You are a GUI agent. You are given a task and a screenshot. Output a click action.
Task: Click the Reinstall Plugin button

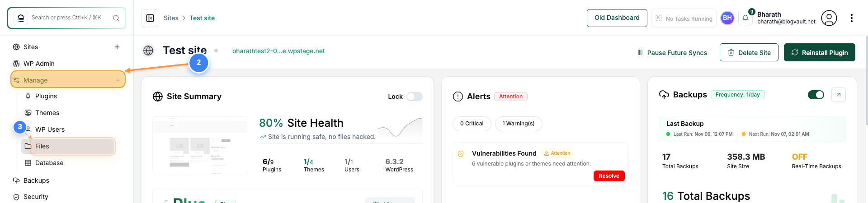pos(820,52)
